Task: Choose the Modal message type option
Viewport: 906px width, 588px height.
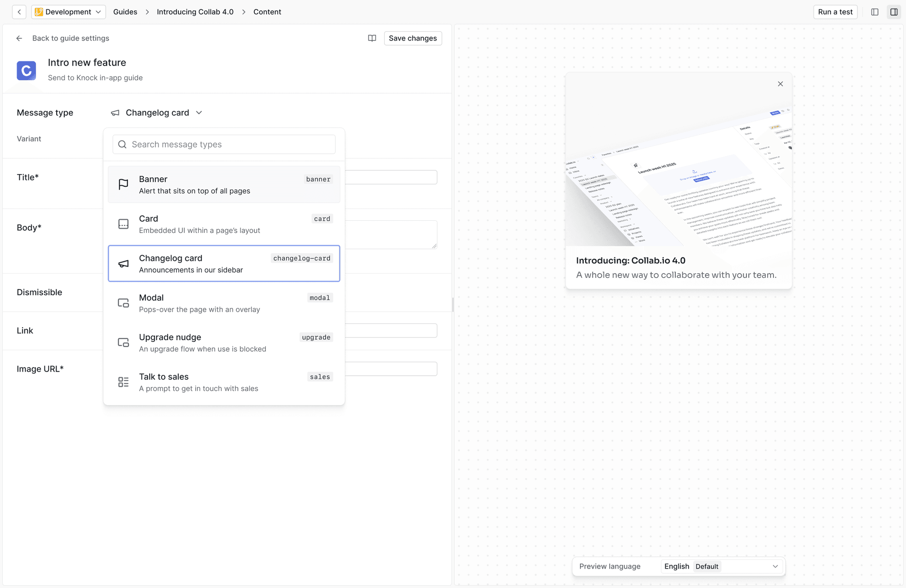Action: click(224, 303)
